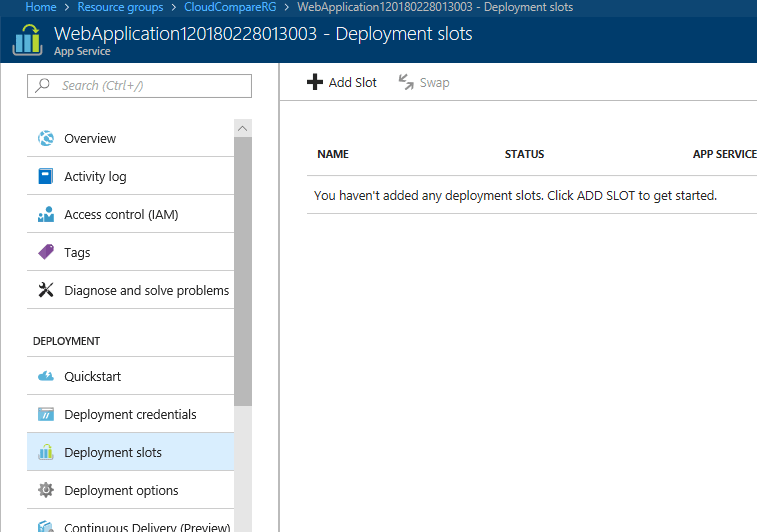Viewport: 757px width, 532px height.
Task: Select Deployment slots menu item
Action: 130,452
